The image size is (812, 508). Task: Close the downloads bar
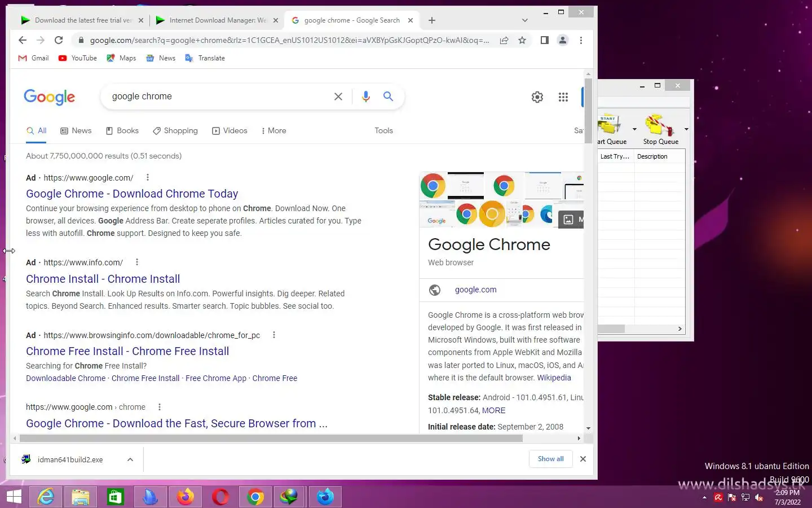click(x=583, y=459)
